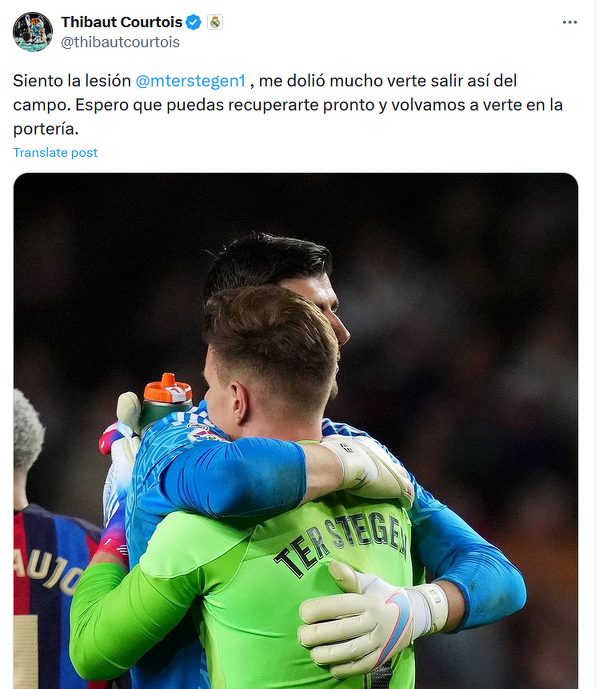The width and height of the screenshot is (599, 689).
Task: Click the orange bottle cap in photo
Action: pyautogui.click(x=168, y=388)
